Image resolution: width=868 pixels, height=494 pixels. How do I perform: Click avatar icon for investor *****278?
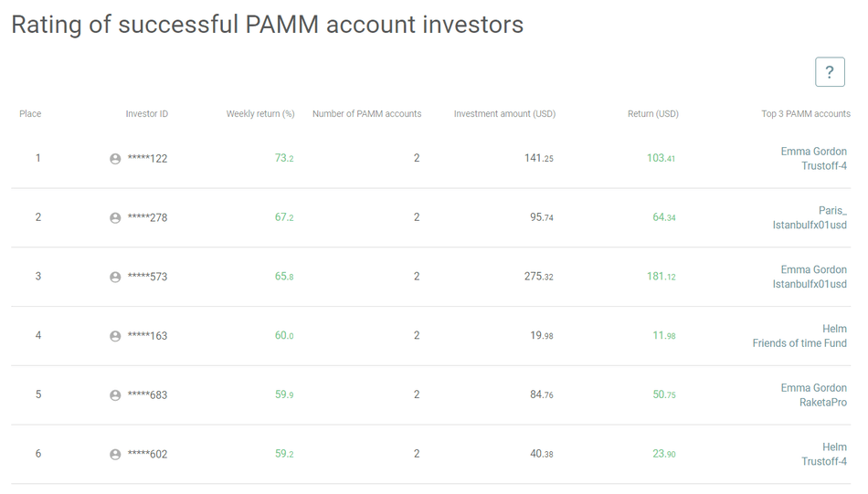pyautogui.click(x=115, y=218)
